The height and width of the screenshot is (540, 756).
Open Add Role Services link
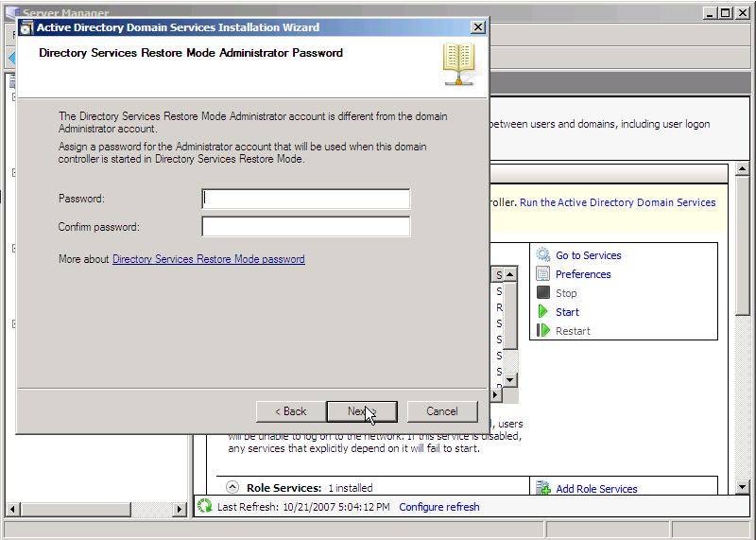click(596, 489)
